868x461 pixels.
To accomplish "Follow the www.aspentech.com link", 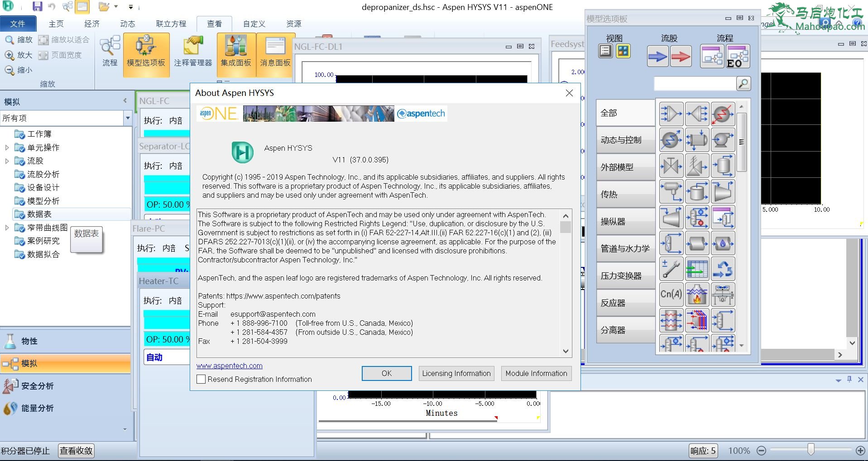I will [x=230, y=366].
